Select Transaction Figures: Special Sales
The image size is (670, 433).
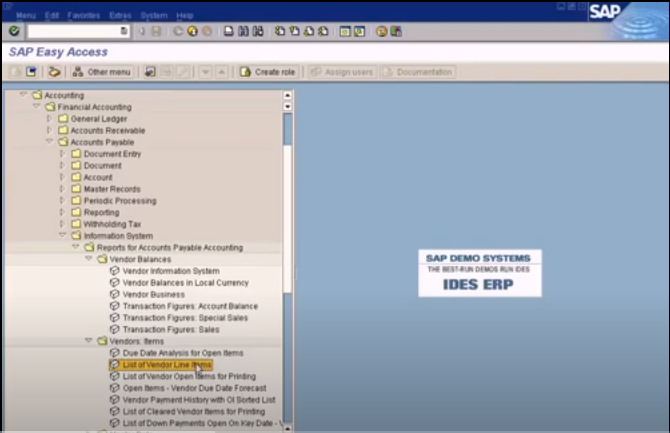point(185,318)
